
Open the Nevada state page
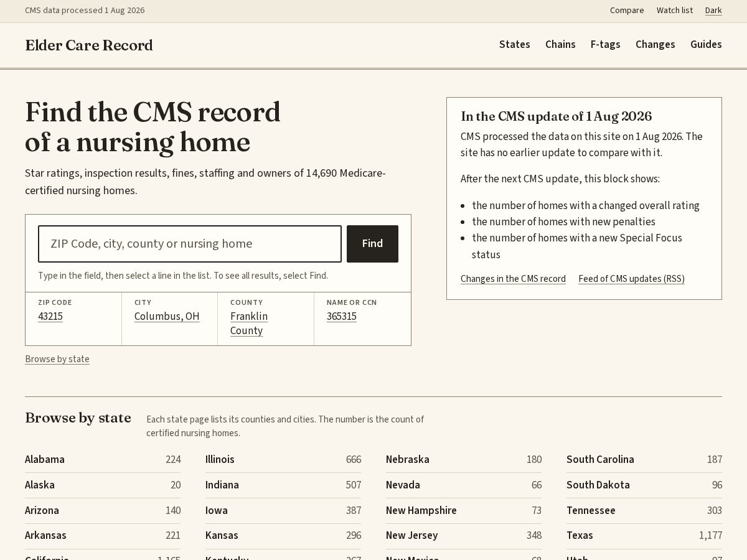[x=403, y=485]
